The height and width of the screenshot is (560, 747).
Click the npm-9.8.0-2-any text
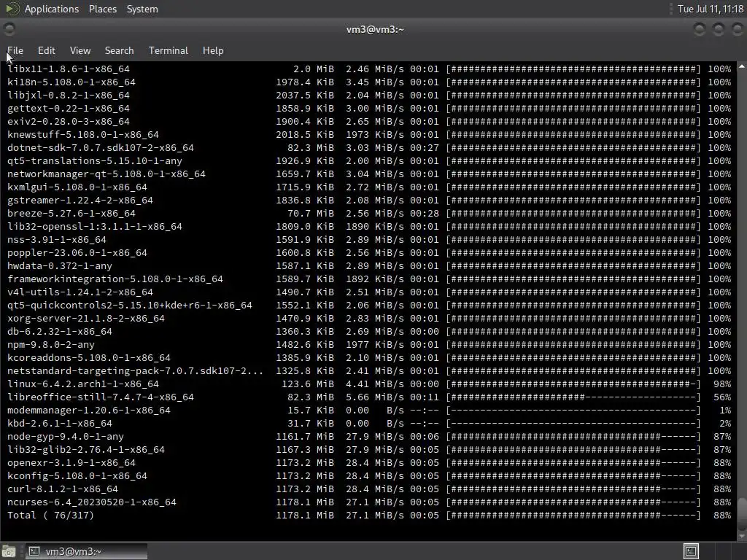[51, 345]
